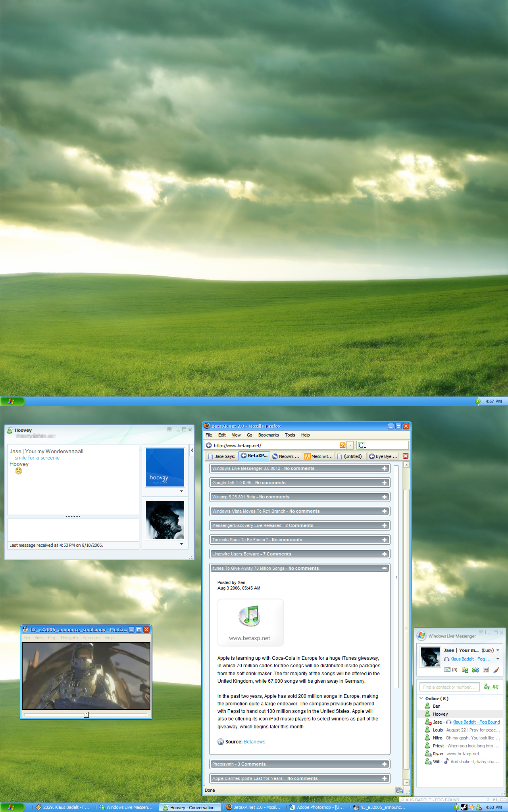Viewport: 508px width, 812px height.
Task: Switch to the Neowin tab
Action: click(x=286, y=456)
